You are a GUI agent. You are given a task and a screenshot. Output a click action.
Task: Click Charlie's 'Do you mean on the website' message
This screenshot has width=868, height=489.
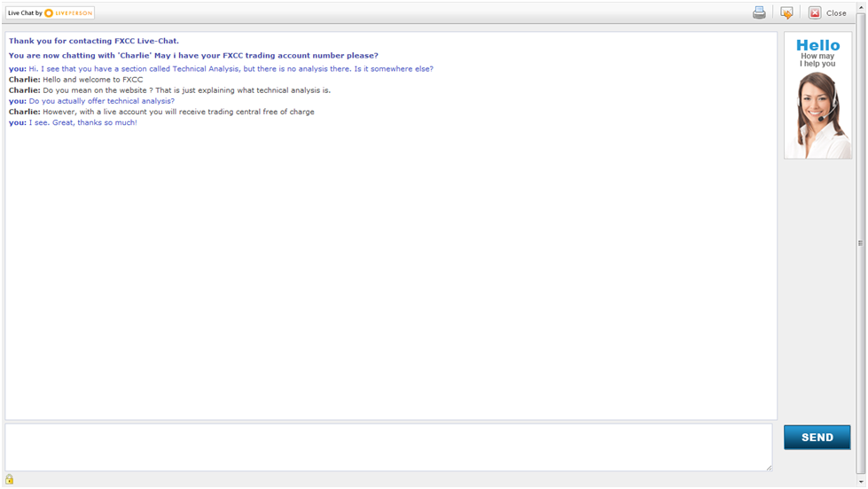coord(169,90)
